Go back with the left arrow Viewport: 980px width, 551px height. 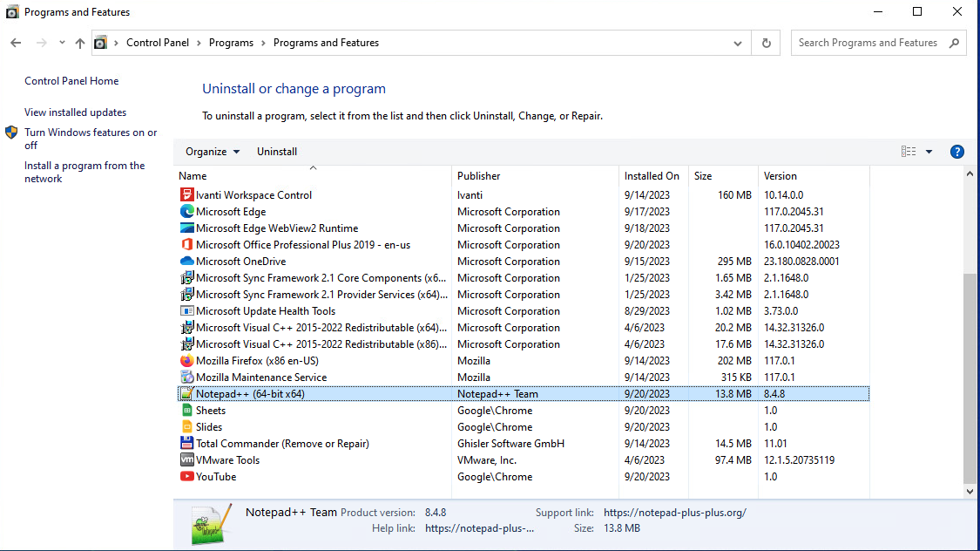click(16, 43)
